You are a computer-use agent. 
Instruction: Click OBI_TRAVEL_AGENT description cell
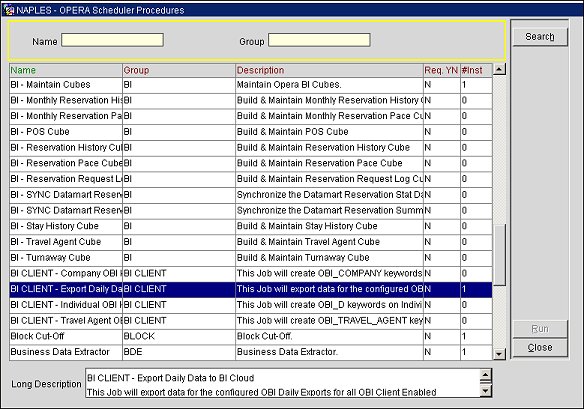[x=330, y=321]
